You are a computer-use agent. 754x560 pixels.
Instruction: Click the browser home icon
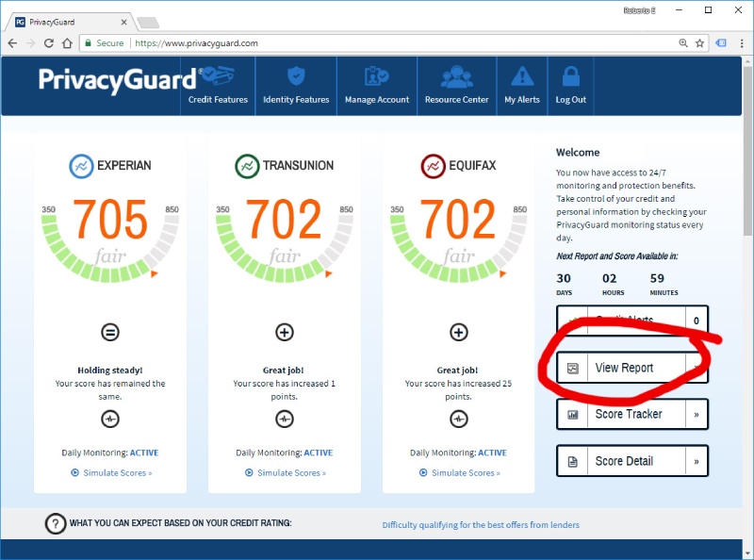click(x=67, y=43)
